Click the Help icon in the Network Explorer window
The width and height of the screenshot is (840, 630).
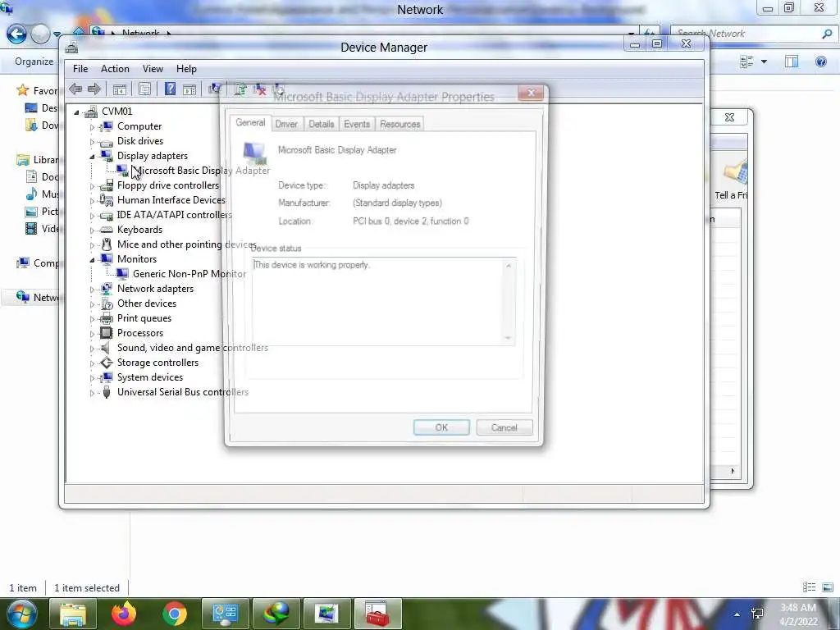(x=820, y=62)
